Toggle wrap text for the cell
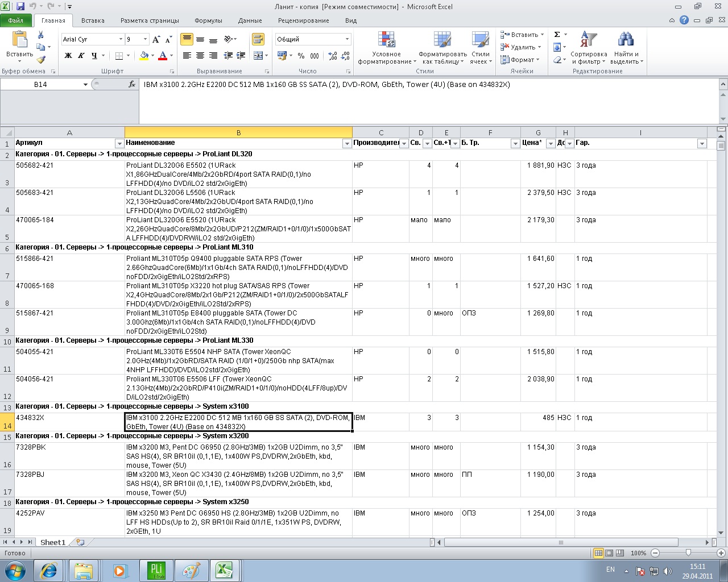 258,39
